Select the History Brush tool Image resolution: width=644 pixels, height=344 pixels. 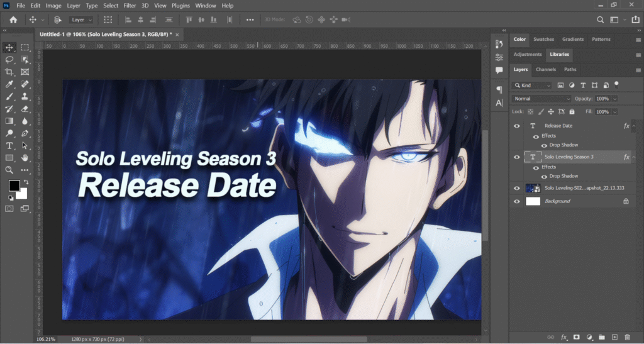9,109
